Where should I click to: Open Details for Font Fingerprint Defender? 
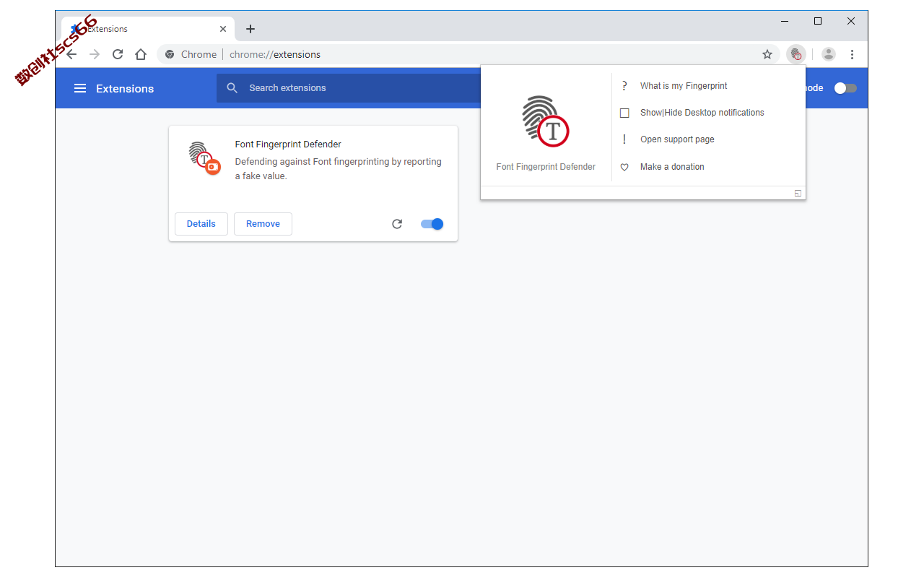click(x=201, y=224)
